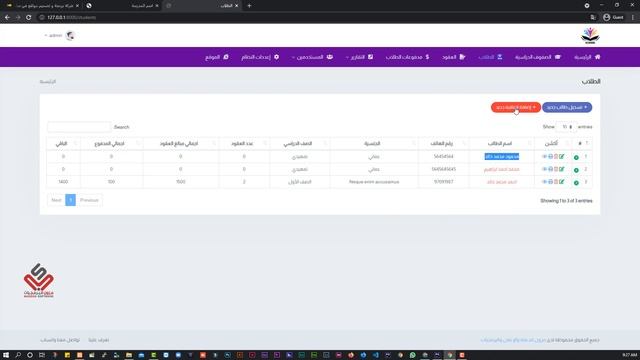The height and width of the screenshot is (360, 640).
Task: Sort by اجمالي المدفوع column header
Action: point(111,144)
